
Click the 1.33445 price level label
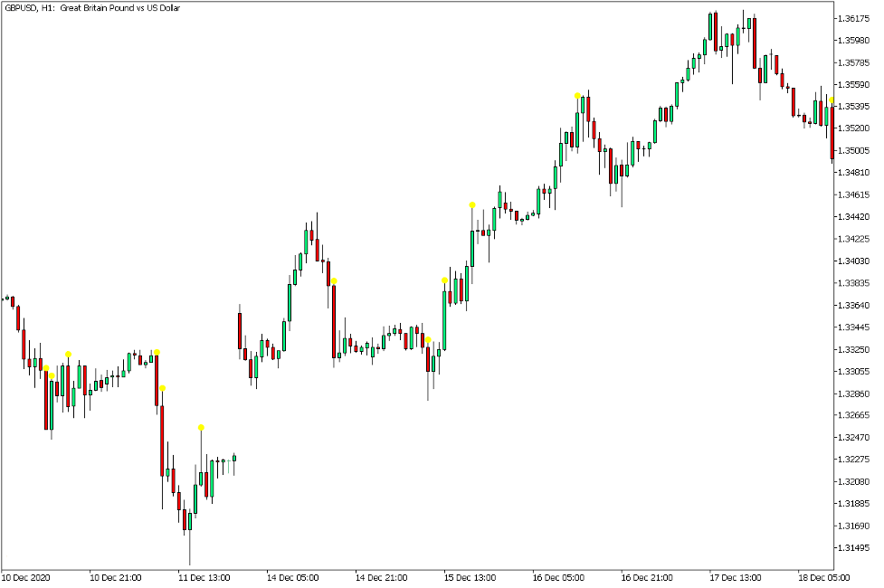[853, 327]
